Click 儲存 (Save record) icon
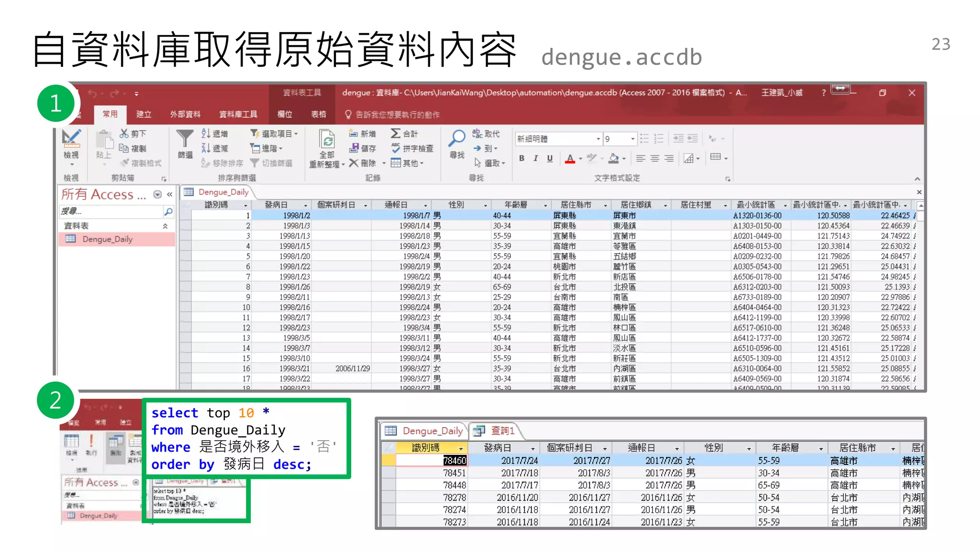This screenshot has width=980, height=551. pos(354,148)
